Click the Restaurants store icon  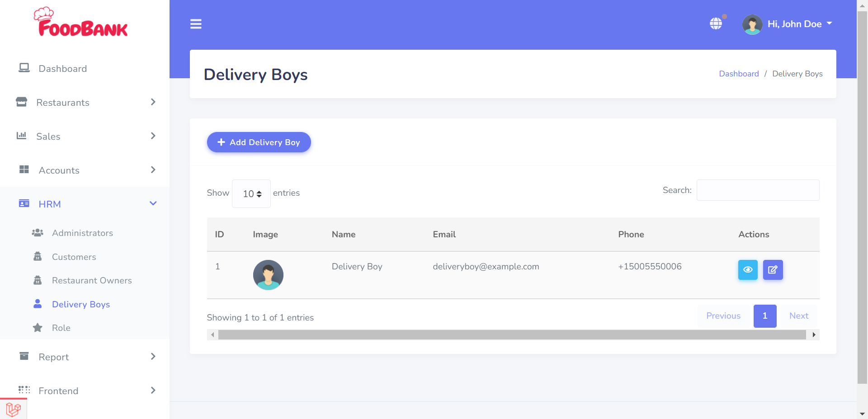click(21, 102)
